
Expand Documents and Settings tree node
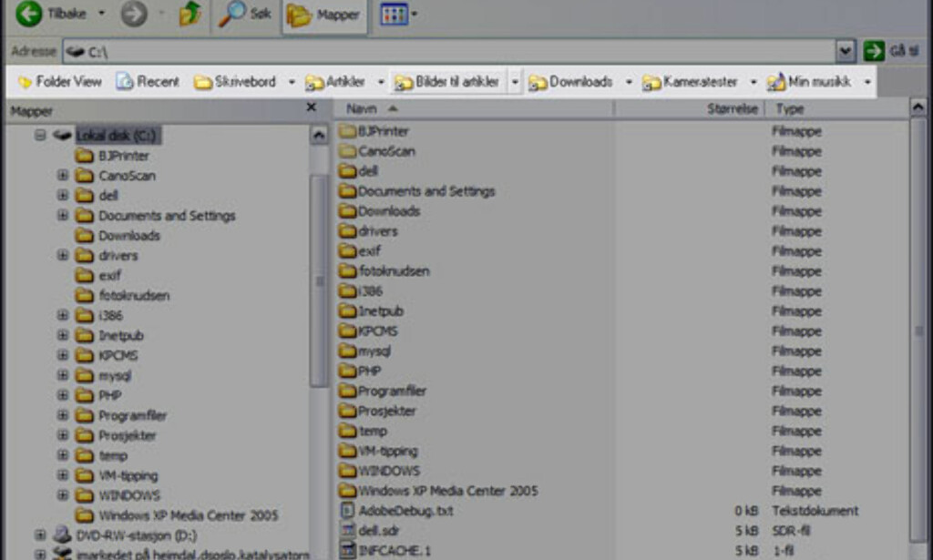pos(63,215)
